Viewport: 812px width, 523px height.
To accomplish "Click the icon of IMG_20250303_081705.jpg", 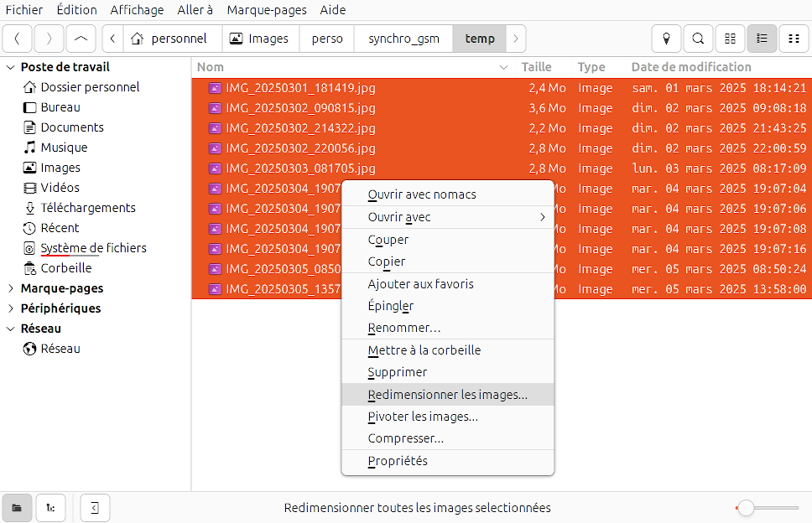I will 215,168.
